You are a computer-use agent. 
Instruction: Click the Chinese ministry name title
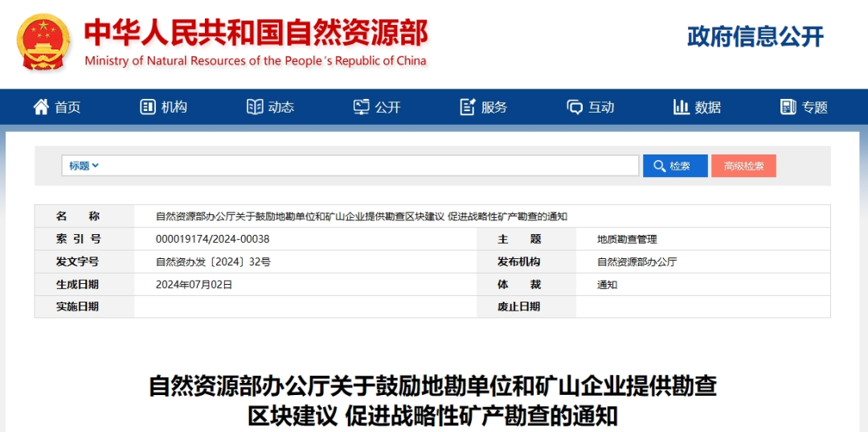coord(256,32)
